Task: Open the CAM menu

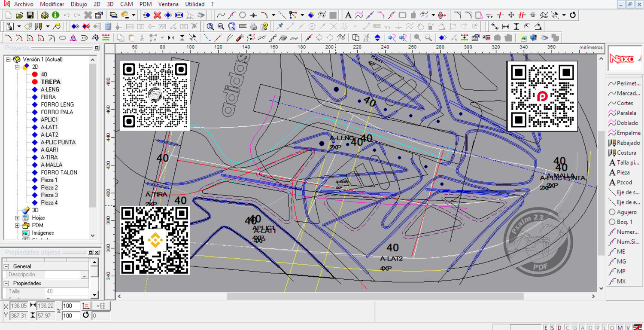Action: (x=126, y=4)
